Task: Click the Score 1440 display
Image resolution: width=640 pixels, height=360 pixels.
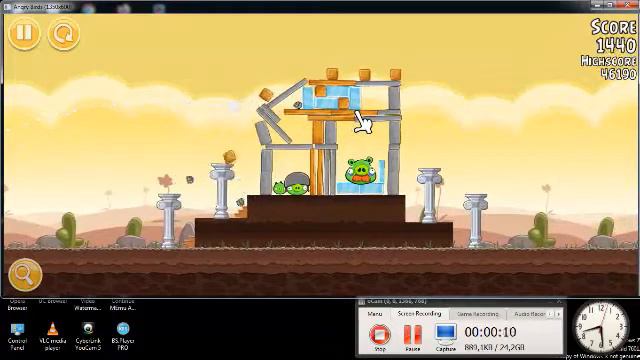Action: click(x=614, y=36)
